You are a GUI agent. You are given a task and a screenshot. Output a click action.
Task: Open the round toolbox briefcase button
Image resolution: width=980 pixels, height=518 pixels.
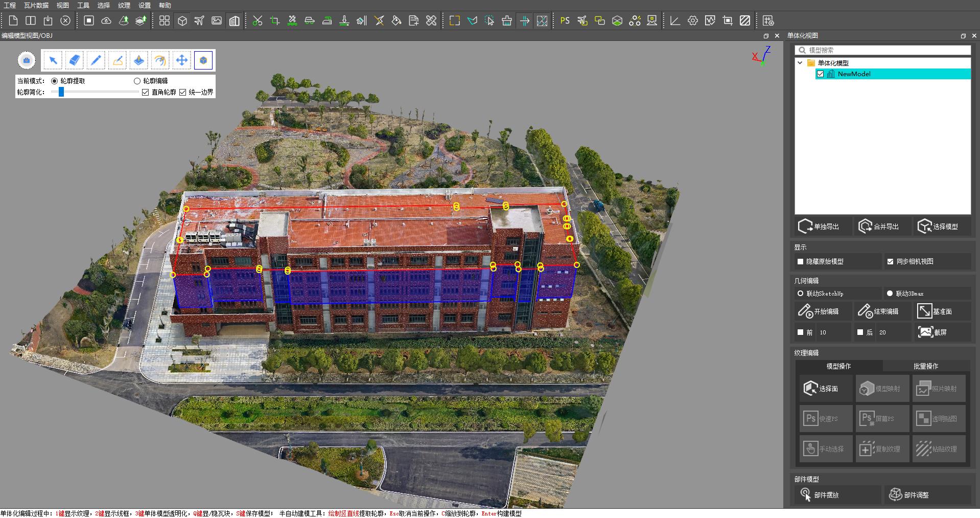point(27,60)
